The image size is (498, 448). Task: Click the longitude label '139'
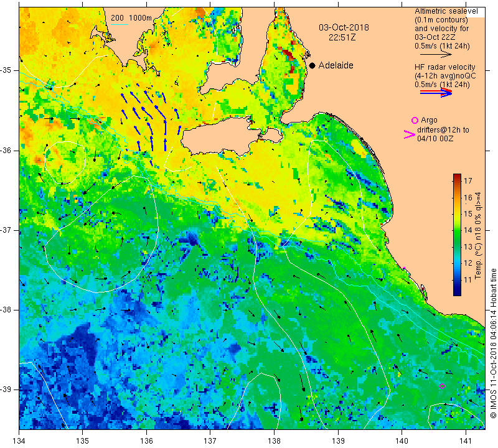338,441
